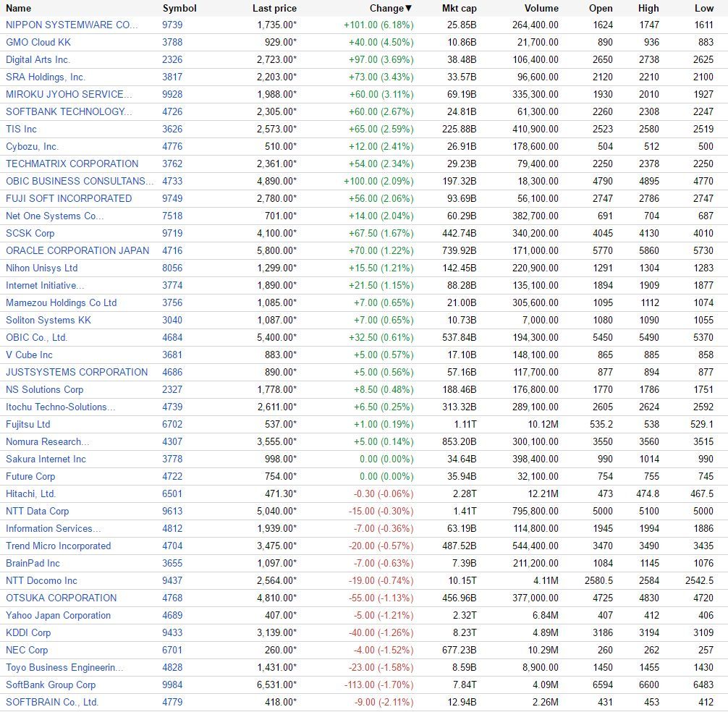The height and width of the screenshot is (712, 728).
Task: Open BrainPad Inc link
Action: (33, 563)
